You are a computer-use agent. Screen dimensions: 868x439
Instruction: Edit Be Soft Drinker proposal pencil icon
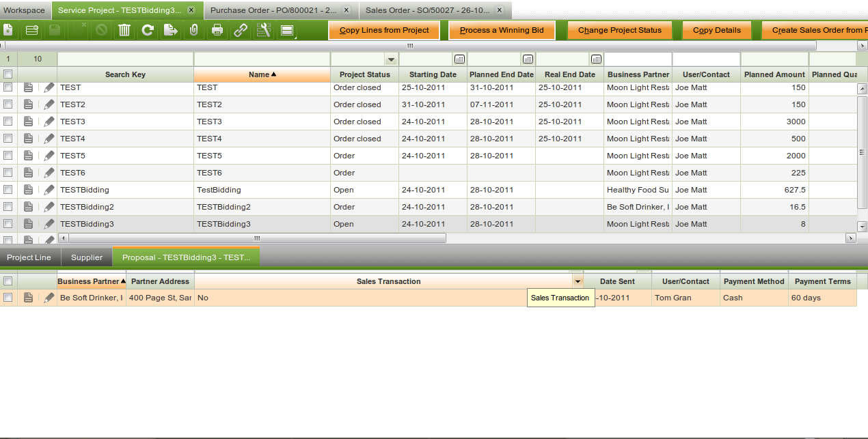click(x=49, y=298)
